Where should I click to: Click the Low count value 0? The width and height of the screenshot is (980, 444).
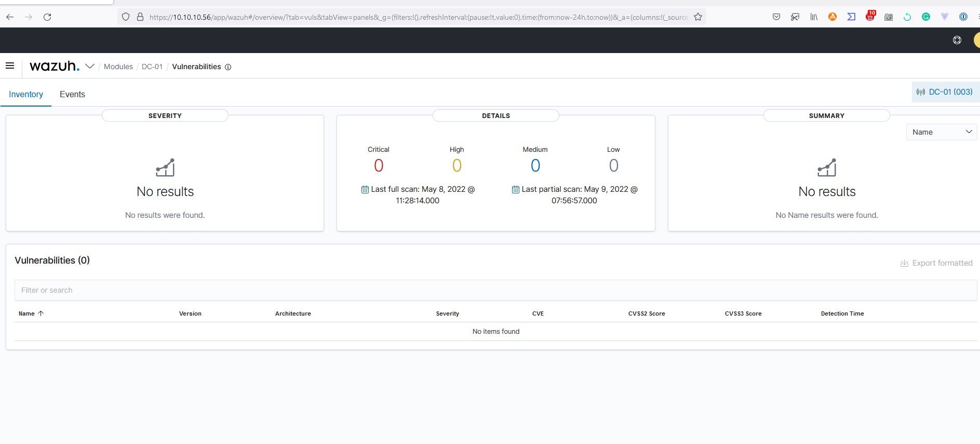[x=614, y=165]
